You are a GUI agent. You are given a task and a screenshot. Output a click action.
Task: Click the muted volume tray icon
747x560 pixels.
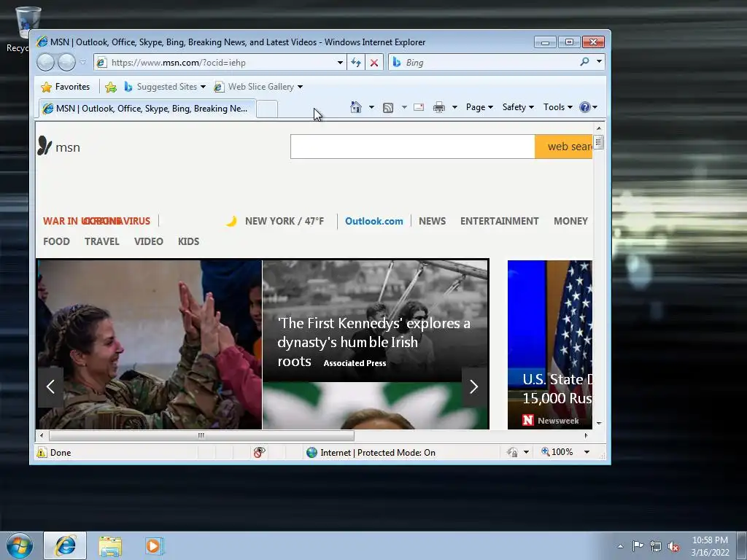[673, 547]
